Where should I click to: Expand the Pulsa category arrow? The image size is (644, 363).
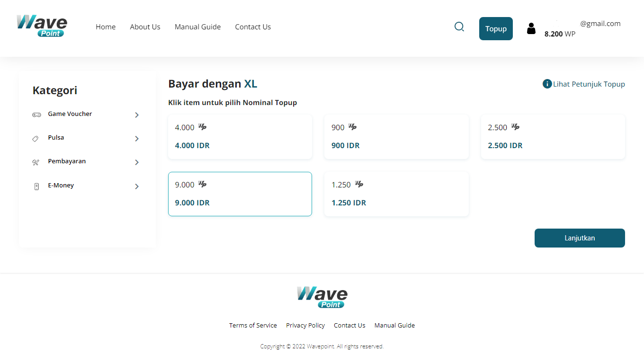(x=137, y=139)
